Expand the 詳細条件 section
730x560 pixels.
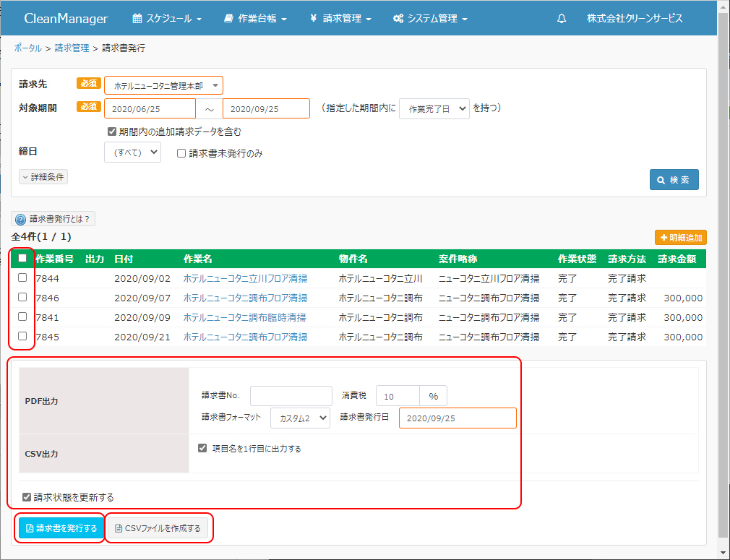[x=43, y=176]
